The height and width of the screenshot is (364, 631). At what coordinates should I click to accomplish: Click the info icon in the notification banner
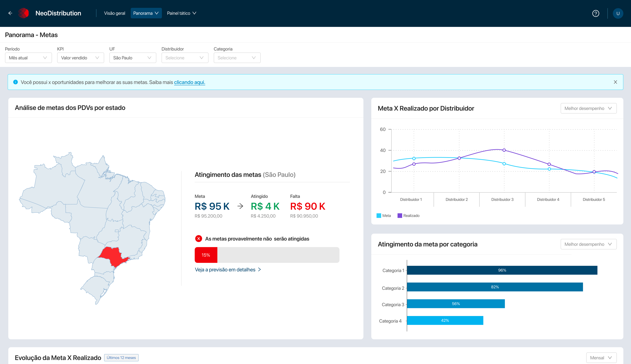[16, 82]
